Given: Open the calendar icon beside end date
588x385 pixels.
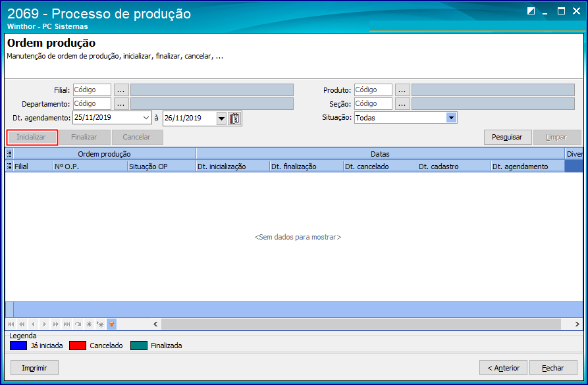Looking at the screenshot, I should point(235,118).
